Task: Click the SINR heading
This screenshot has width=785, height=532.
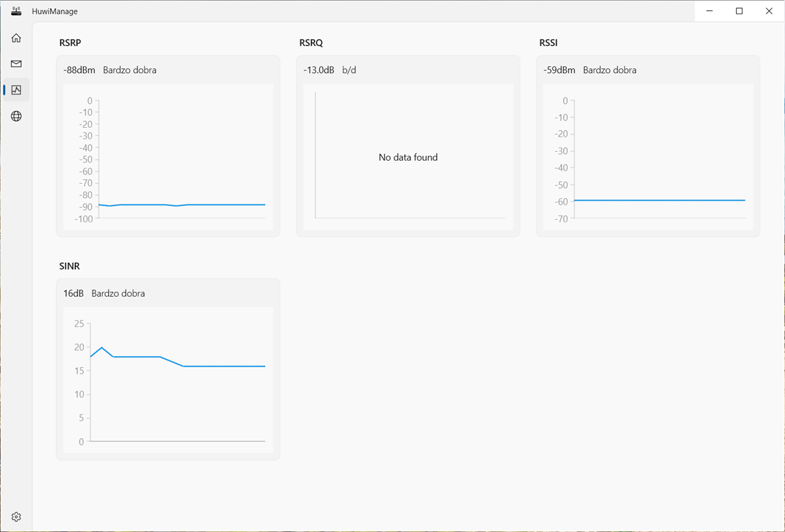Action: point(70,266)
